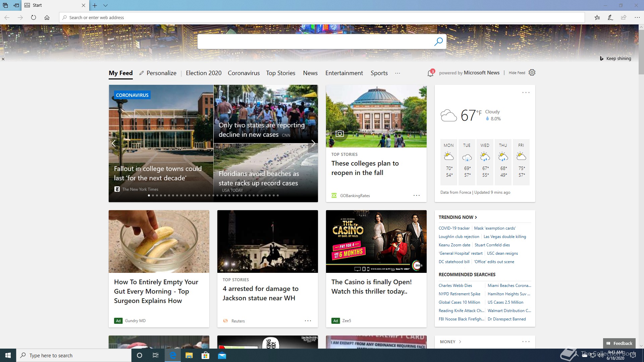This screenshot has height=362, width=644.
Task: Open options for the colleges reopen story
Action: [x=416, y=195]
